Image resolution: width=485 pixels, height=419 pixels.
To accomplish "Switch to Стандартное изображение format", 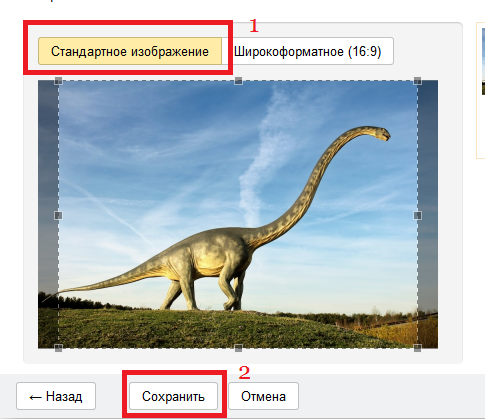I will coord(130,51).
